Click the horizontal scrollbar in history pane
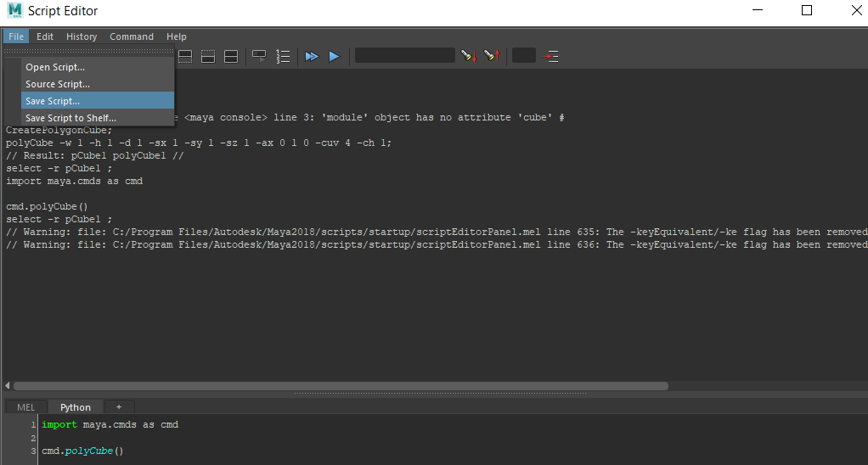Screen dimensions: 868x465 (341, 386)
